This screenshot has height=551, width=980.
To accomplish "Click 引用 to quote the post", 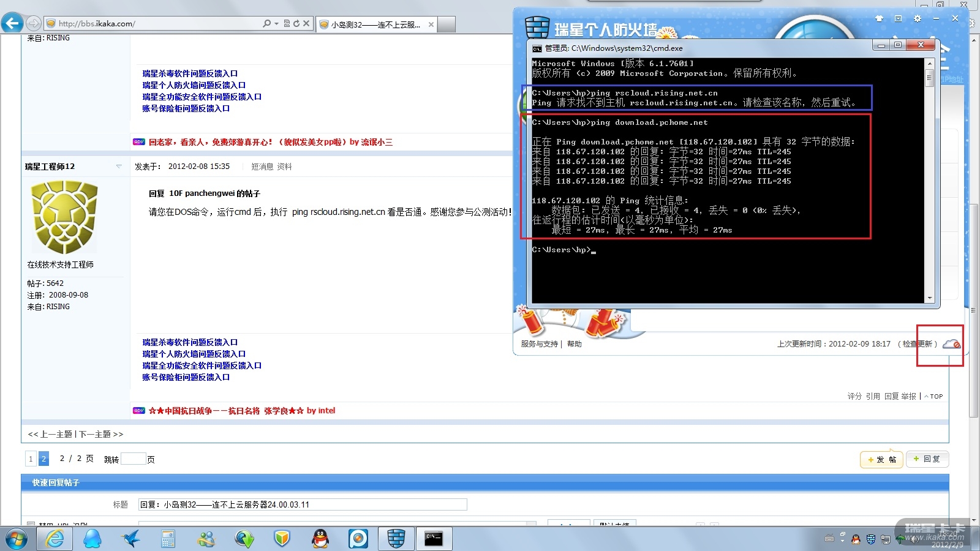I will point(873,396).
